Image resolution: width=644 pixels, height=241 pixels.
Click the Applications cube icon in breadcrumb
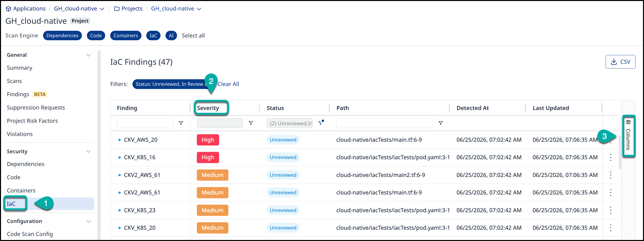point(9,9)
